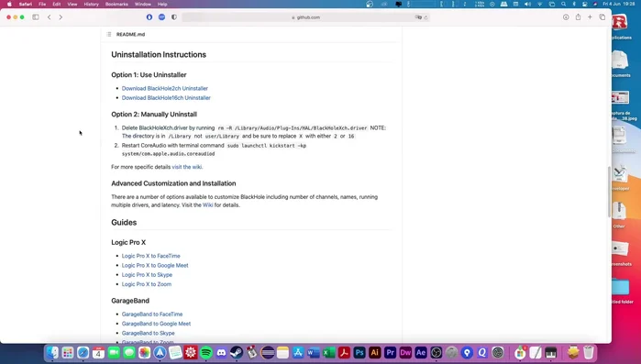Open the Share menu in Safari

(x=578, y=17)
